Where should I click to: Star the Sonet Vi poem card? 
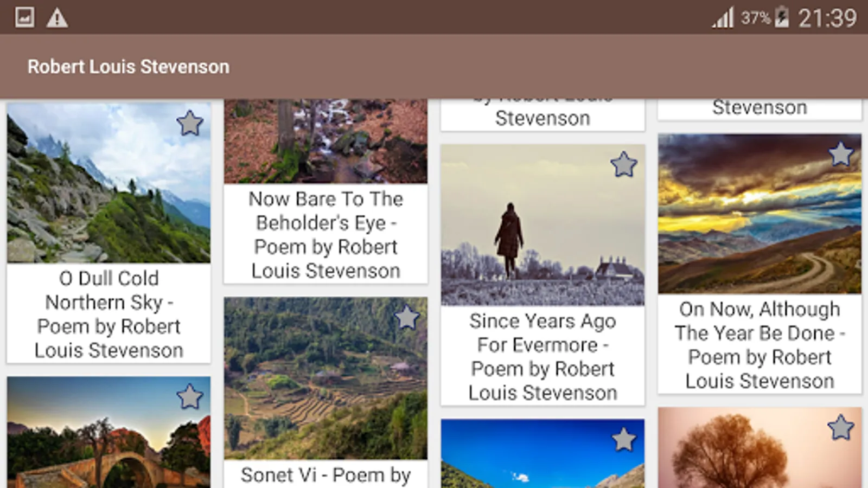(407, 318)
